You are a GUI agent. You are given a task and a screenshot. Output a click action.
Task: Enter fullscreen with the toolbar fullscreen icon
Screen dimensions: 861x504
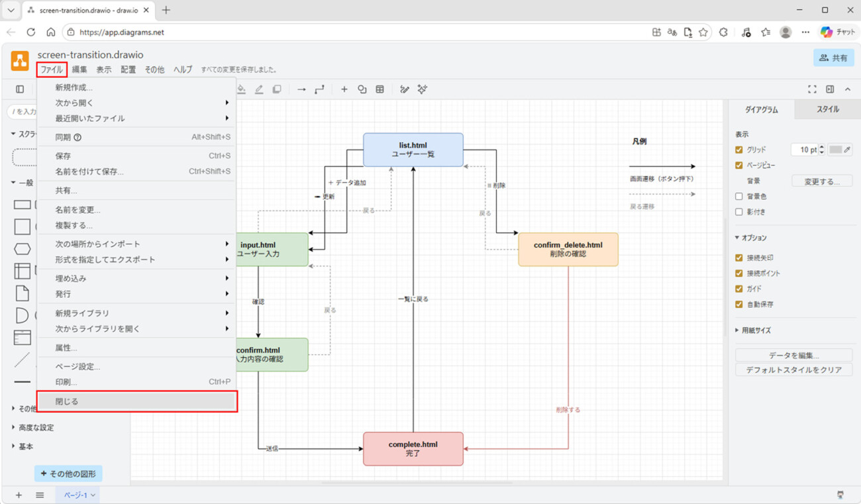tap(812, 89)
